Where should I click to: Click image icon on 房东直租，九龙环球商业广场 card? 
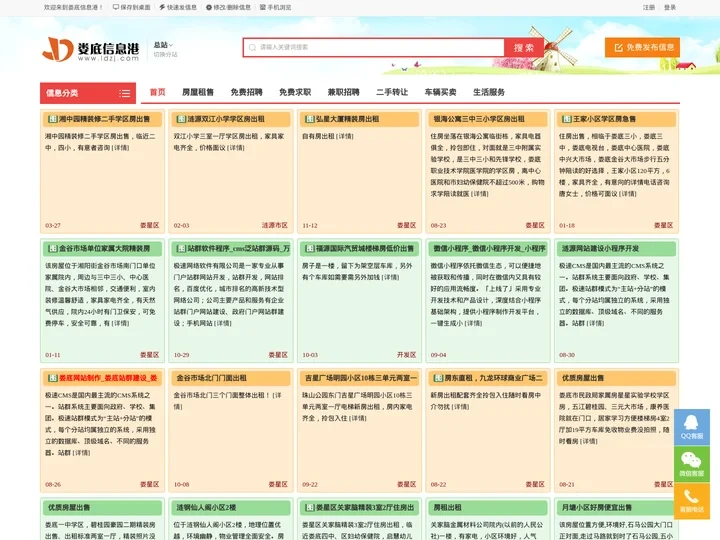click(x=439, y=378)
